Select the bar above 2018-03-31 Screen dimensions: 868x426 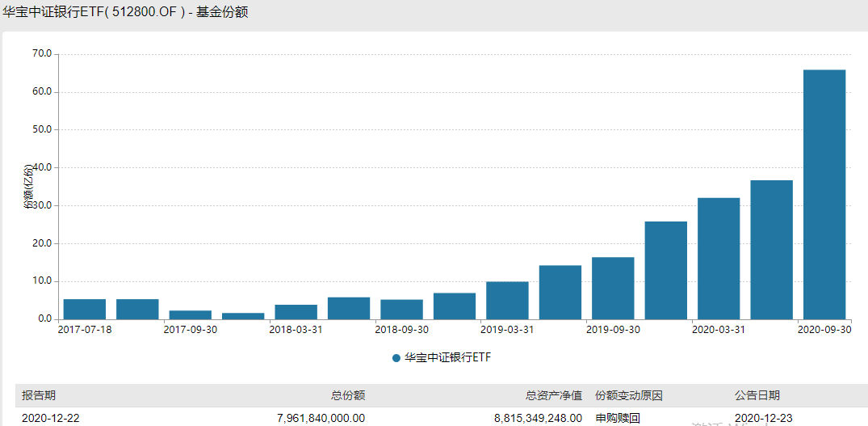click(x=296, y=312)
